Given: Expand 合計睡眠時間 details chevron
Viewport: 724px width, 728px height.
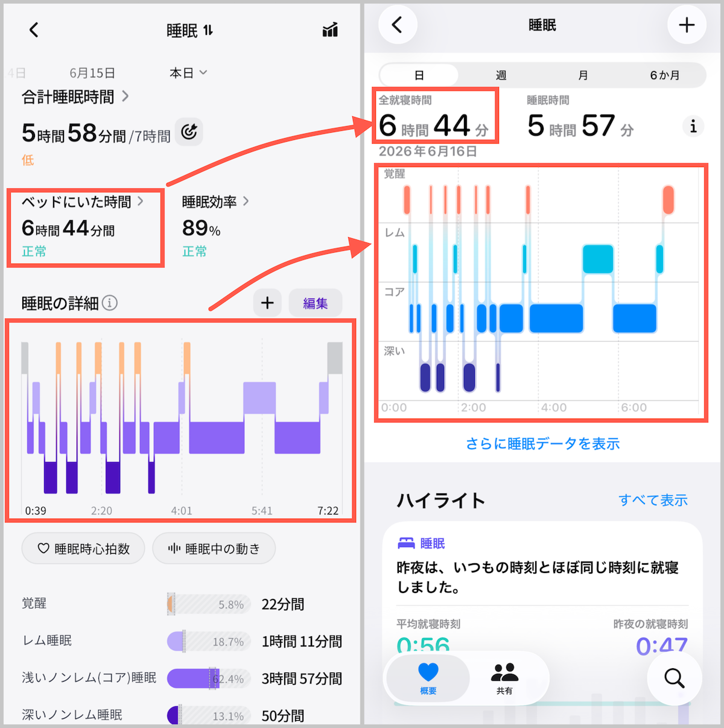Looking at the screenshot, I should tap(125, 96).
